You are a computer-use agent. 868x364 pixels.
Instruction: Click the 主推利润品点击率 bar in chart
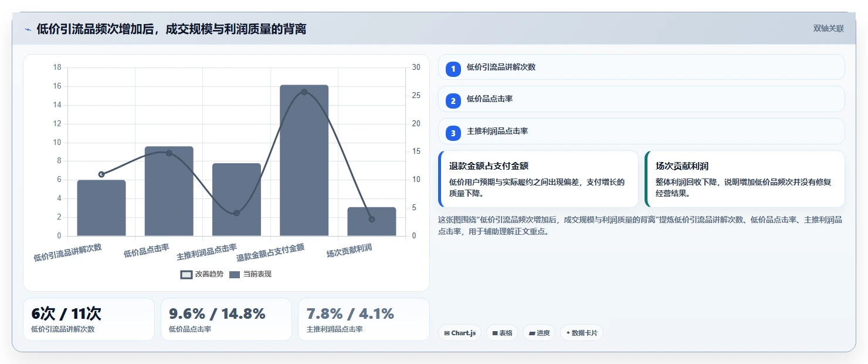tap(236, 200)
